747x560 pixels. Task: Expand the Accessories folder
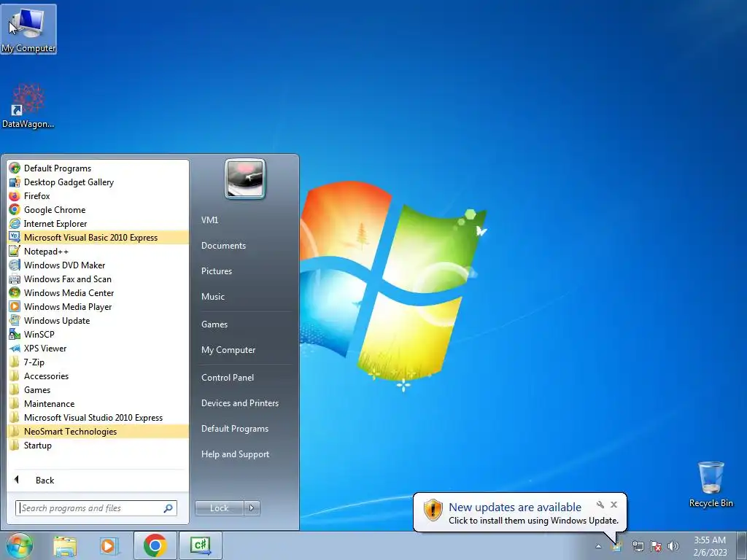98,376
